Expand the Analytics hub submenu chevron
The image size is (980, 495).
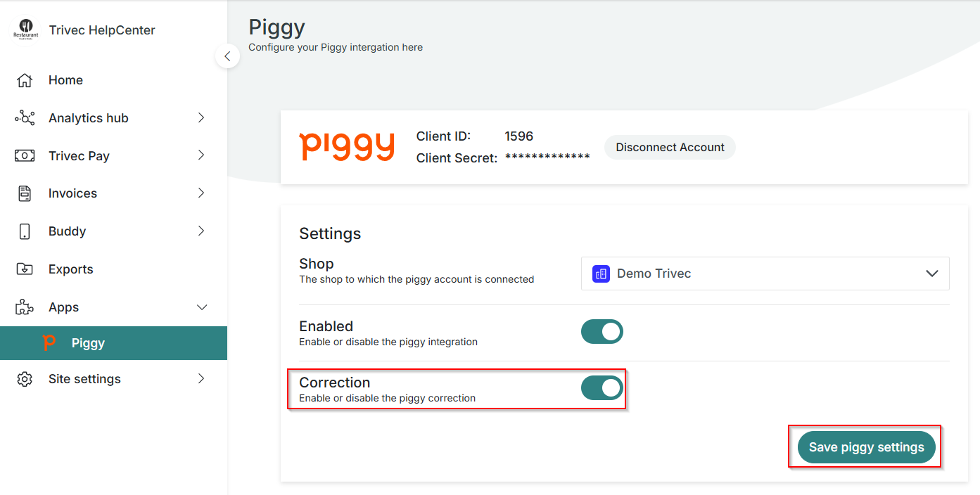[201, 118]
